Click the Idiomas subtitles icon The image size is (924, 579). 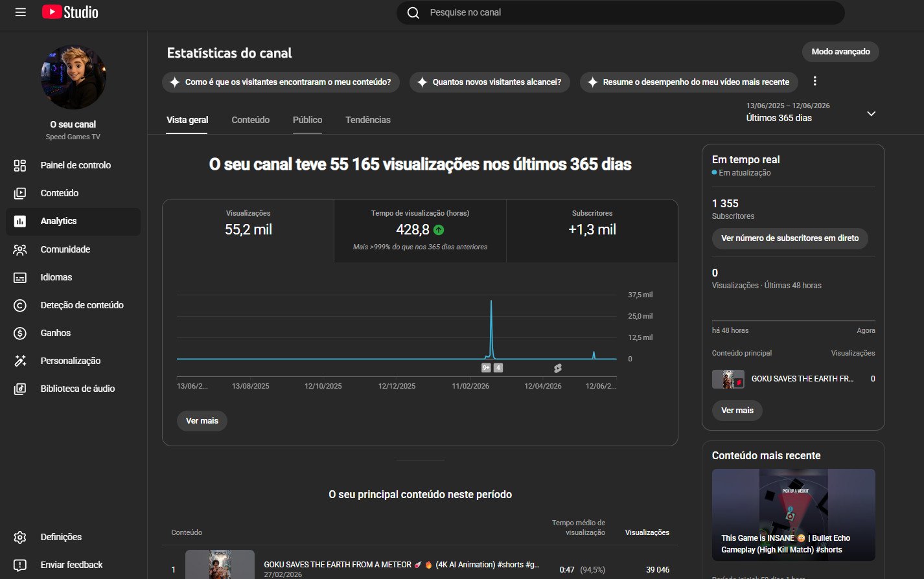pos(20,277)
